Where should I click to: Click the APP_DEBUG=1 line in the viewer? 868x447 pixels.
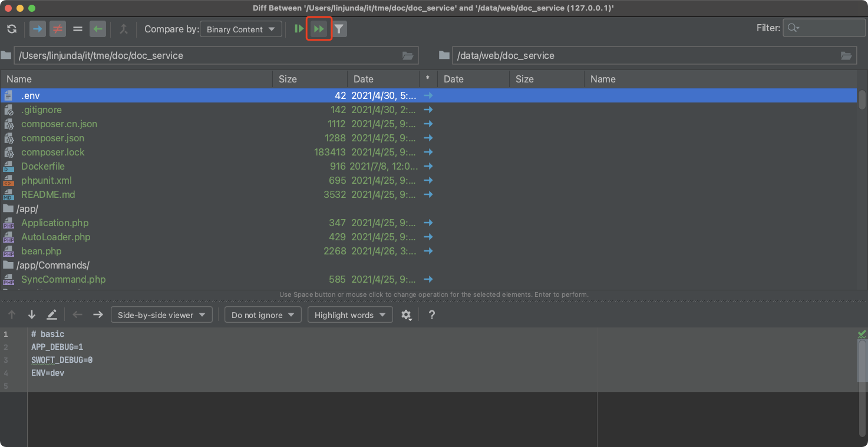point(57,347)
